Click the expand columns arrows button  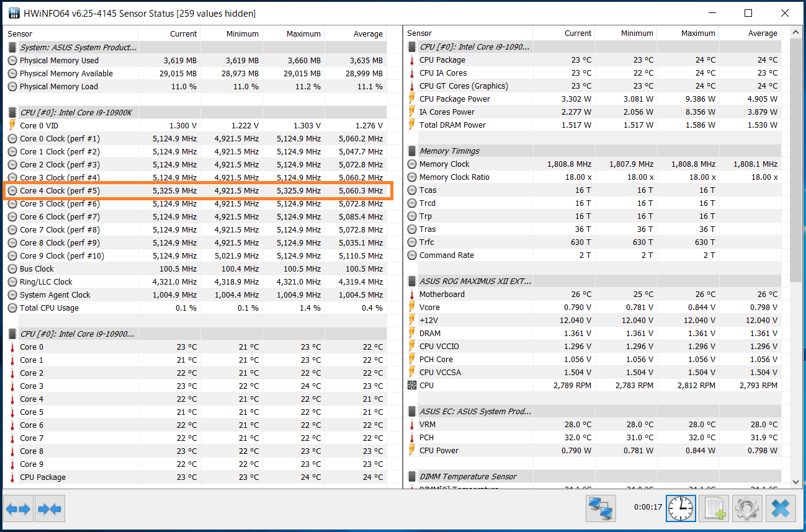(x=18, y=509)
